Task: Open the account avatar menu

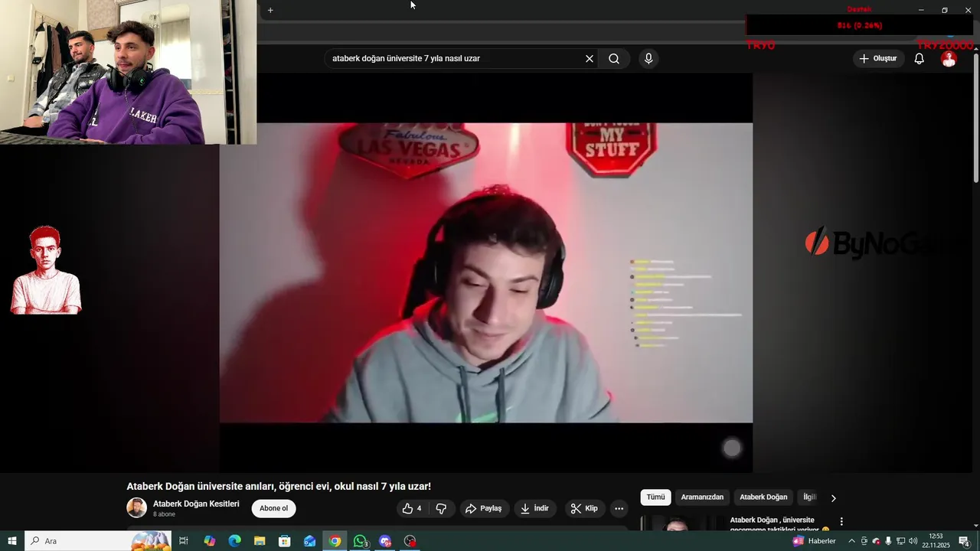Action: click(x=949, y=59)
